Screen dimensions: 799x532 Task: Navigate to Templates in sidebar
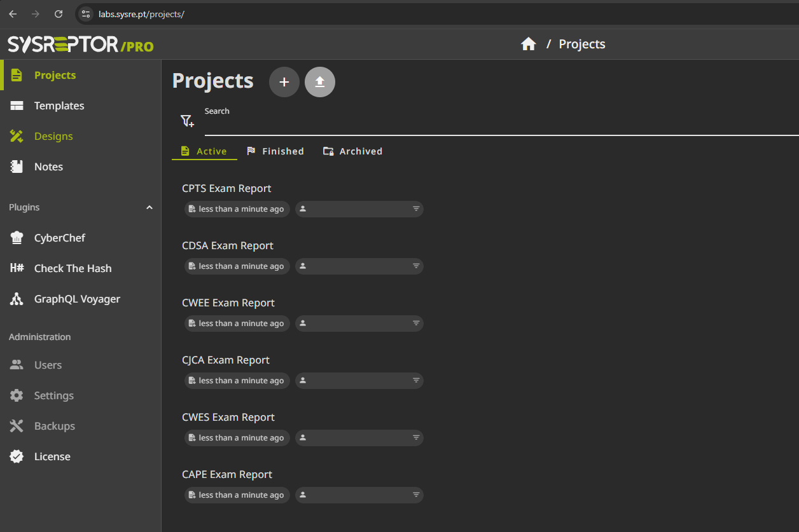[x=59, y=106]
